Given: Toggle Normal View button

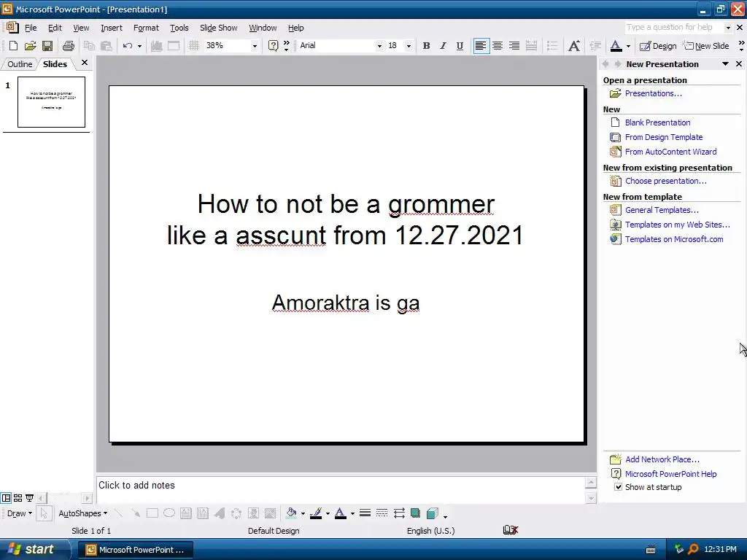Looking at the screenshot, I should click(x=6, y=498).
